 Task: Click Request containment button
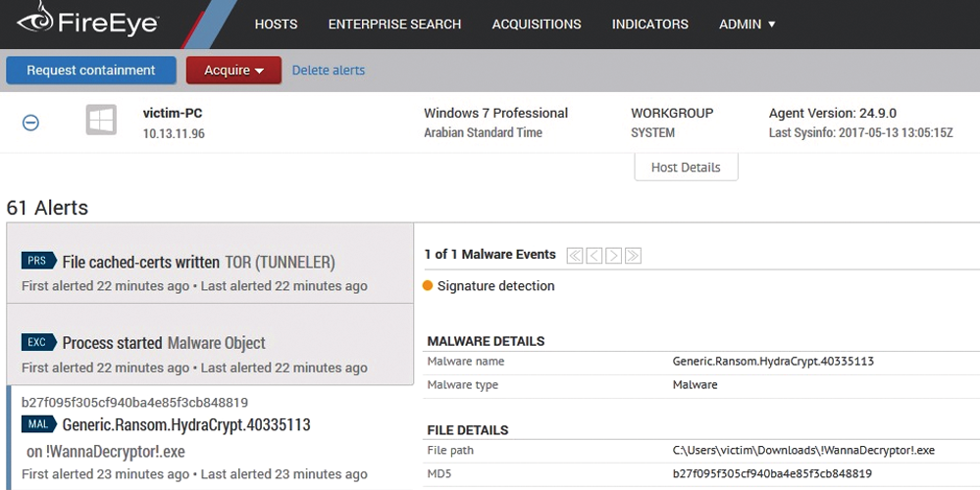pyautogui.click(x=91, y=70)
